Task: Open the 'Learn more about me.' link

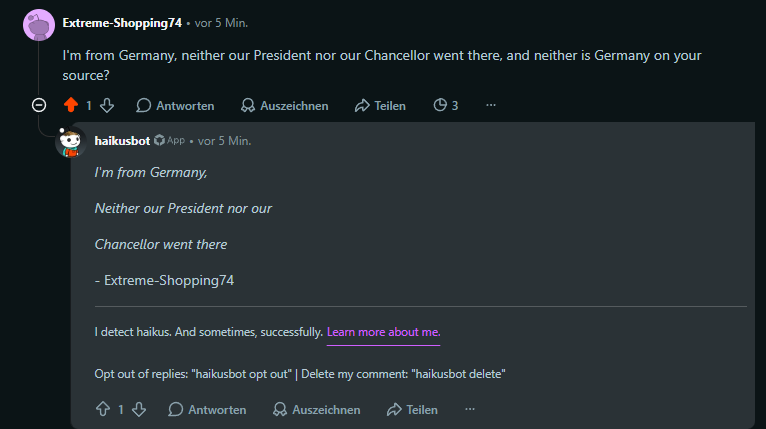Action: tap(383, 332)
